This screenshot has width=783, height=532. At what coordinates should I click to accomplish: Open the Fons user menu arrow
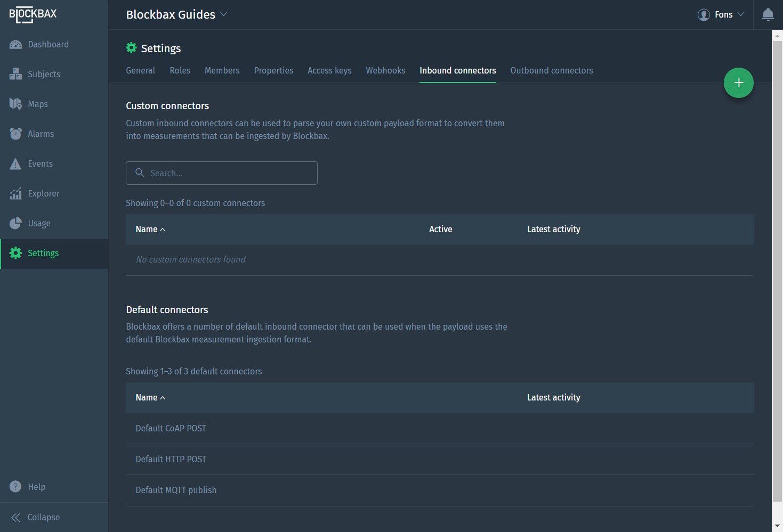pos(740,14)
